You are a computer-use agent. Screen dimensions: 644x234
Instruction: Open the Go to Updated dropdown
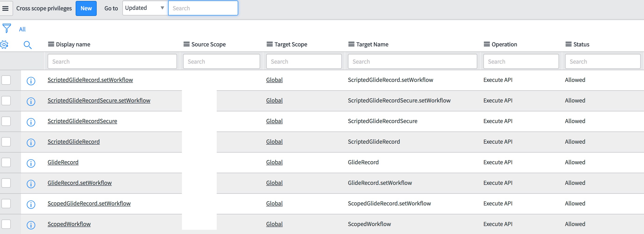pos(145,8)
